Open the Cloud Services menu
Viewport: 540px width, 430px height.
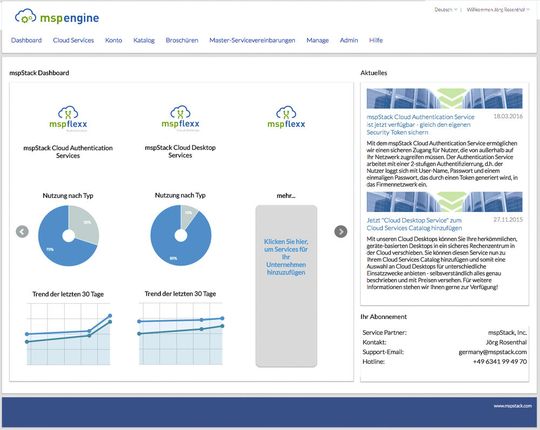click(73, 40)
